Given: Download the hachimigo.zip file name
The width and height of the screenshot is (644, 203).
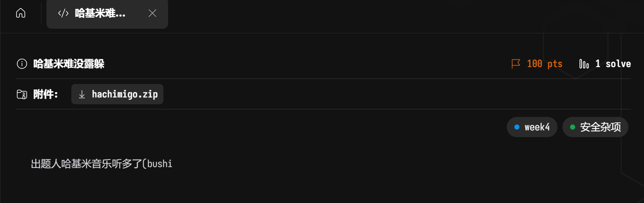Looking at the screenshot, I should pyautogui.click(x=125, y=94).
